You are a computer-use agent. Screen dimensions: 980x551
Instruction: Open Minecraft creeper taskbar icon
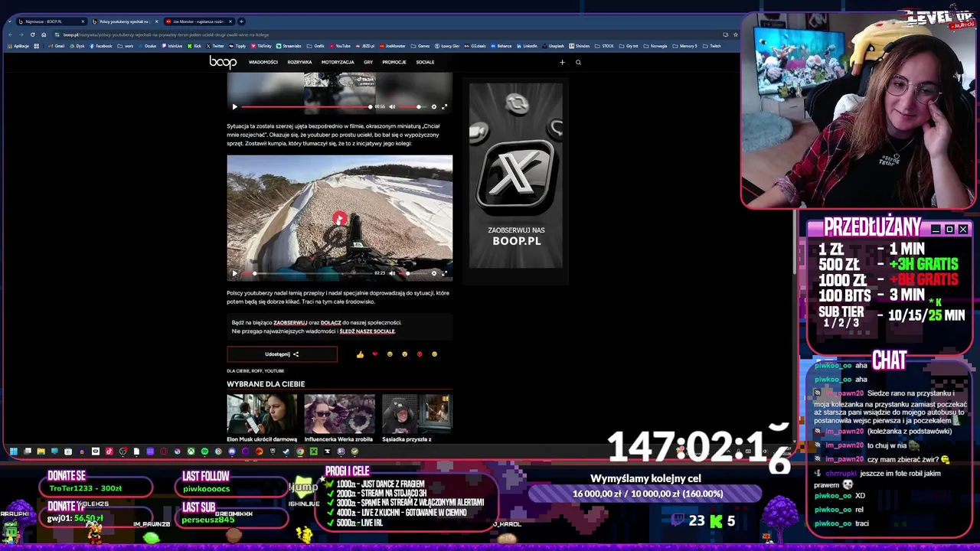click(314, 452)
